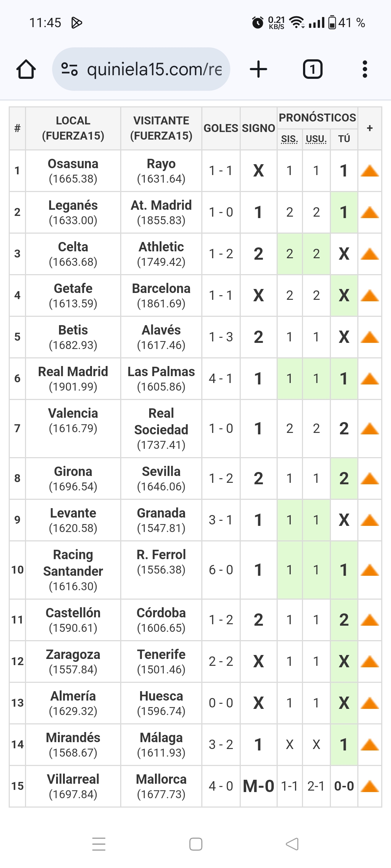This screenshot has height=868, width=391.
Task: Tap the new tab plus icon
Action: coord(258,69)
